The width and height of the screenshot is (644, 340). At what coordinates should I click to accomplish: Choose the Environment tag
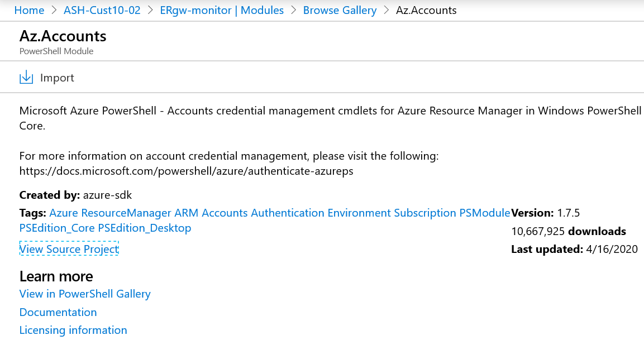coord(359,213)
